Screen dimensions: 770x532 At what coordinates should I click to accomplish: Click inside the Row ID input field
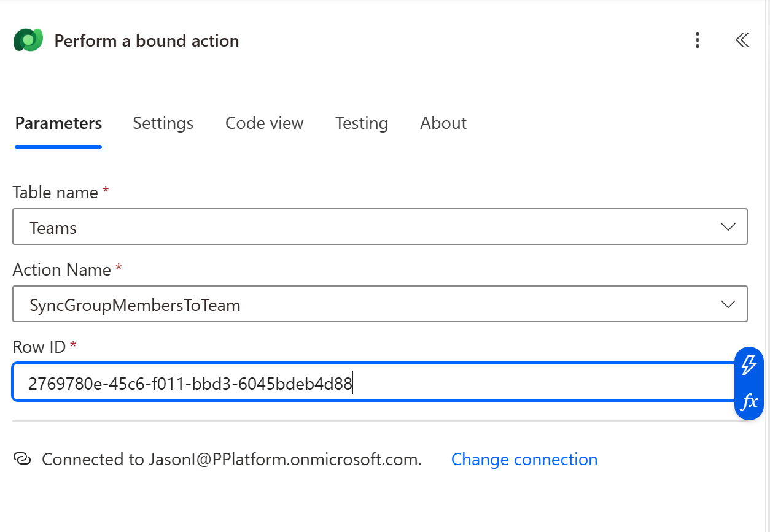coord(491,384)
